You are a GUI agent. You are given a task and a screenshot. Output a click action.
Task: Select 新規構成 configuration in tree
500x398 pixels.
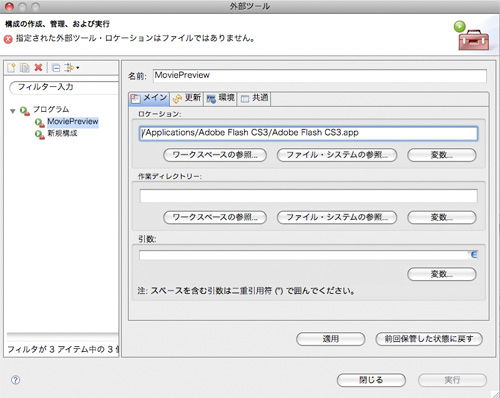(62, 133)
